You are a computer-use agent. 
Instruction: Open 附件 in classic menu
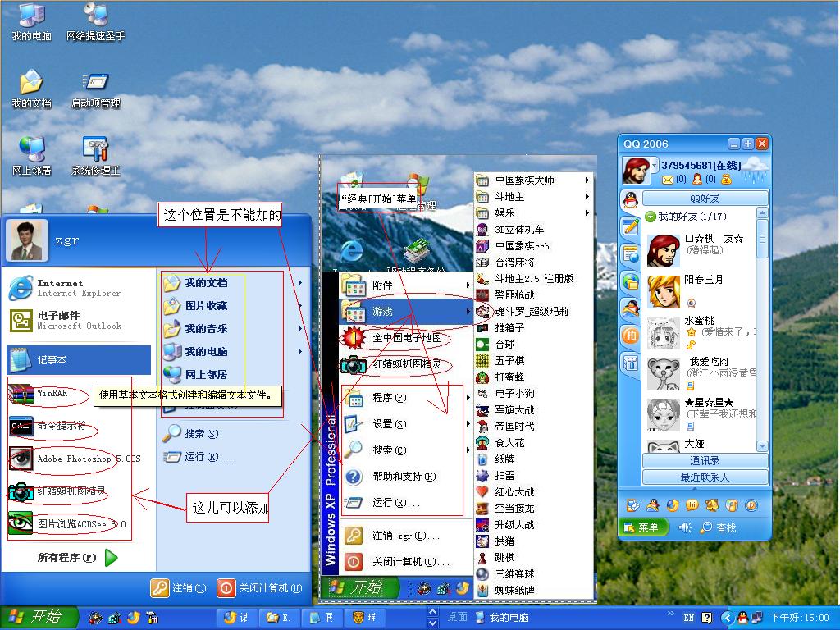pyautogui.click(x=406, y=285)
